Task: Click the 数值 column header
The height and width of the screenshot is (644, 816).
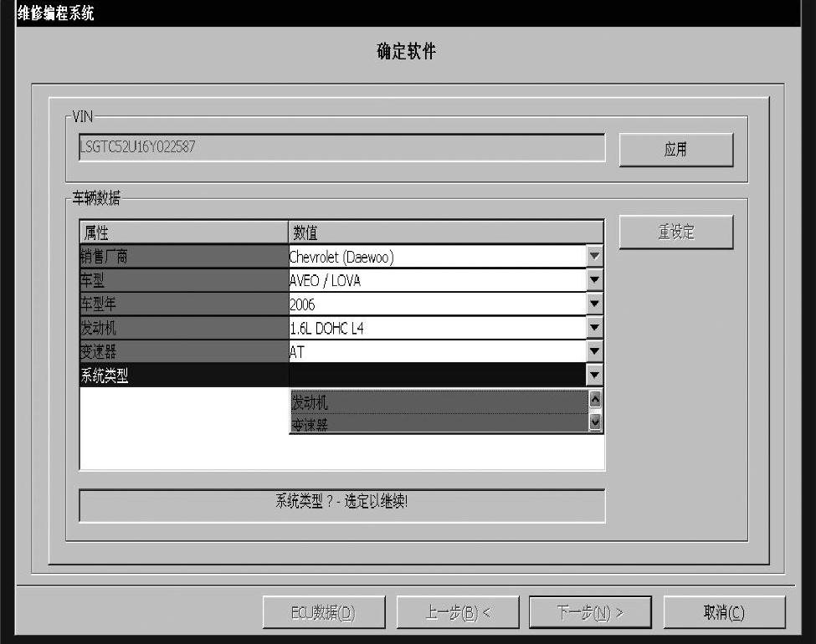Action: tap(445, 232)
